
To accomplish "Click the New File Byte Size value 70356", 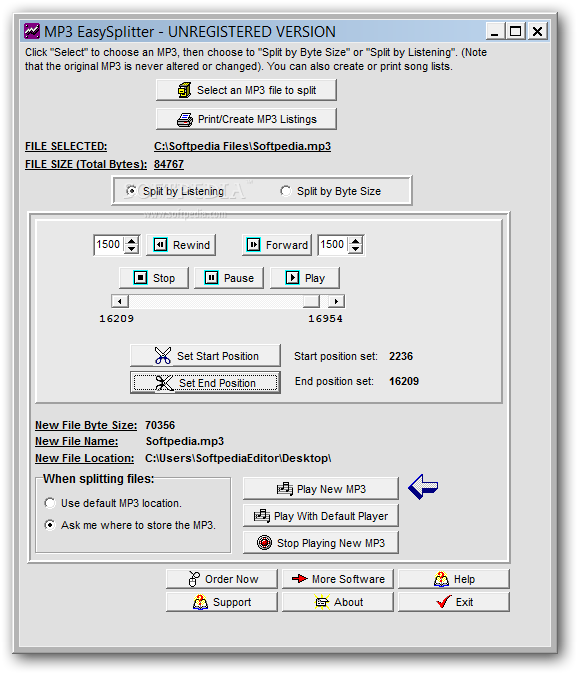I will click(x=160, y=425).
